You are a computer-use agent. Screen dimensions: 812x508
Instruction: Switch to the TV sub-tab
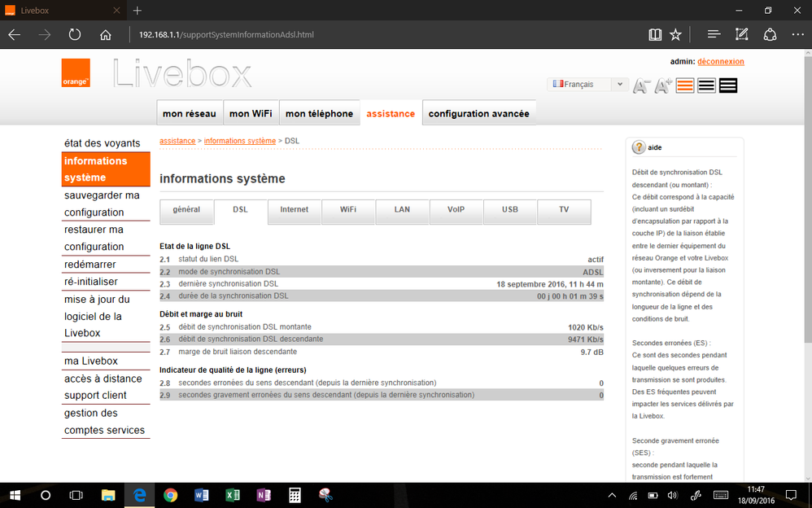[564, 211]
